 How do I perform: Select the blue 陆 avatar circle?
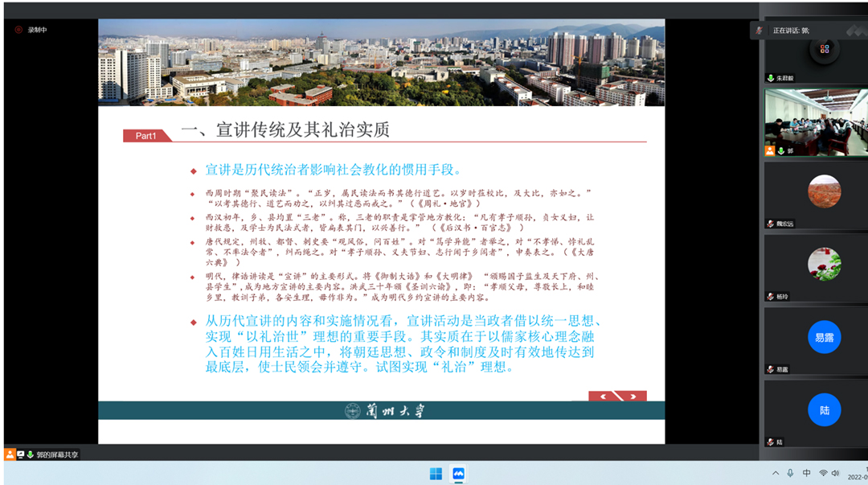[x=825, y=410]
